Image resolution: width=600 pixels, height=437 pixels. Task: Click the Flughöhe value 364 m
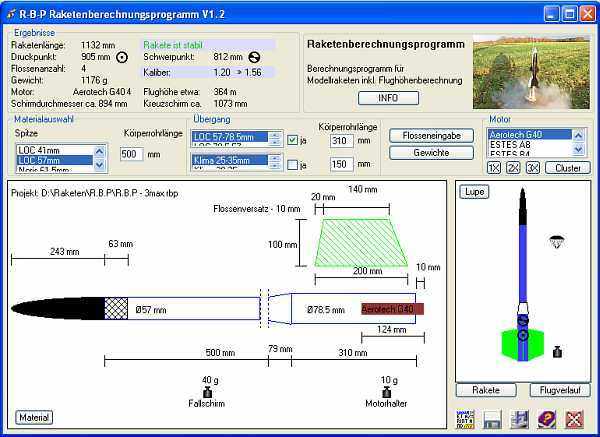coord(225,92)
